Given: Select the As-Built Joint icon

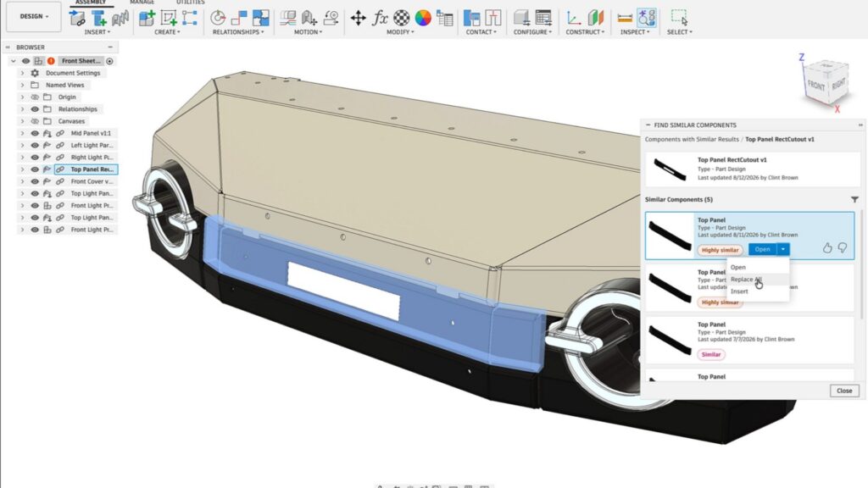Looking at the screenshot, I should coord(239,18).
